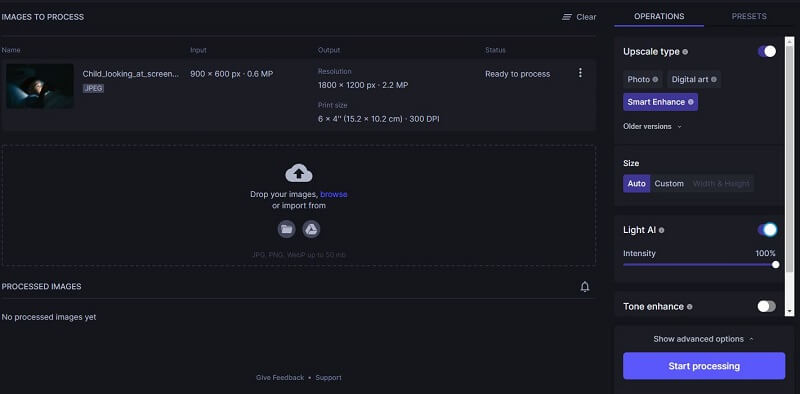The width and height of the screenshot is (800, 394).
Task: Click the No processed images yet text
Action: (x=49, y=317)
